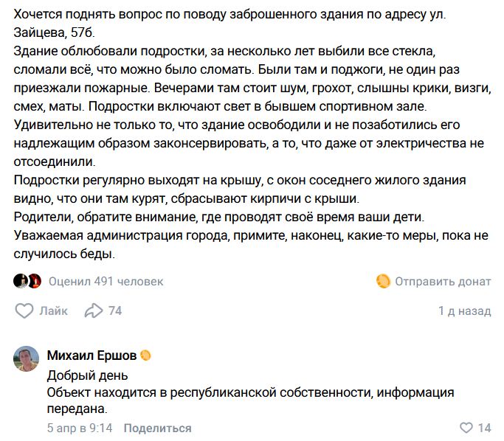
Task: Open the "Отправить донат" link
Action: tap(443, 281)
